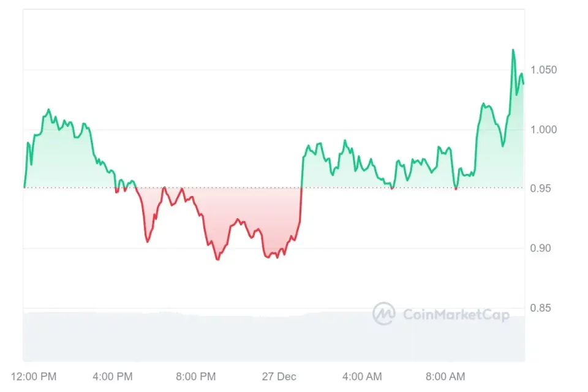Select the 1.000 price level label
This screenshot has height=392, width=588.
[x=544, y=129]
